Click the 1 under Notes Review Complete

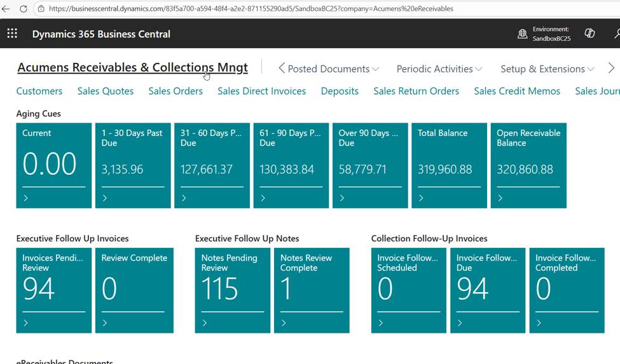[x=286, y=288]
